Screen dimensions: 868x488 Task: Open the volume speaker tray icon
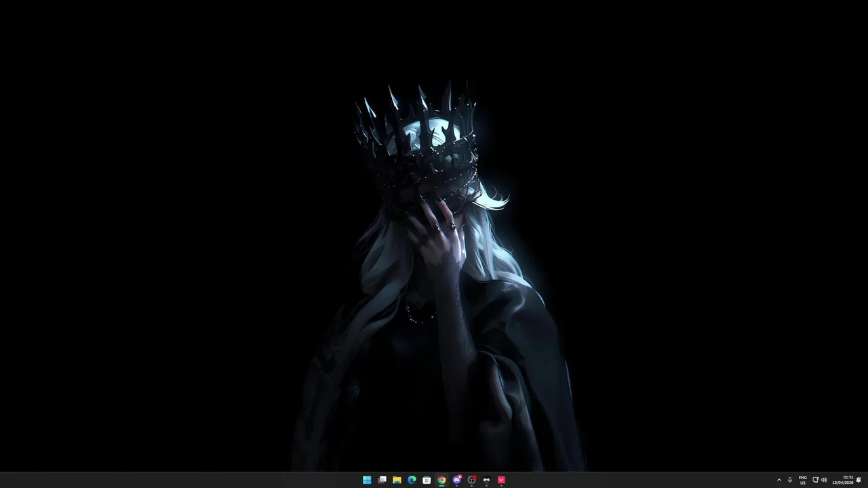coord(824,480)
